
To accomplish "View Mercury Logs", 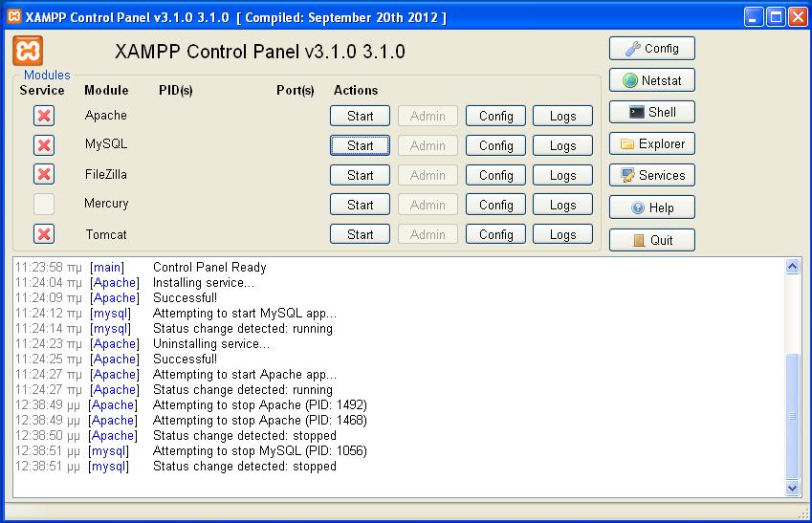I will coord(563,205).
